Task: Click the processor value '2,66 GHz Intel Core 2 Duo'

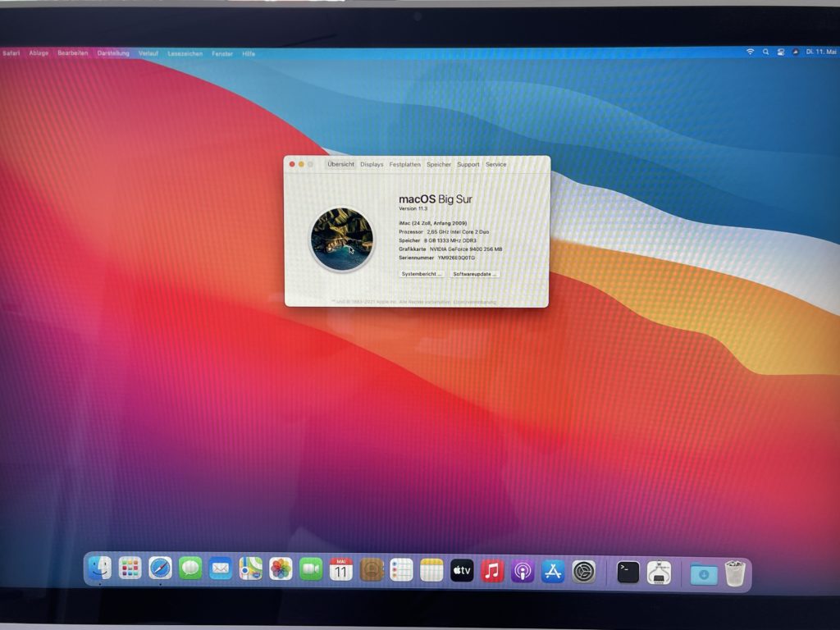Action: click(x=458, y=232)
